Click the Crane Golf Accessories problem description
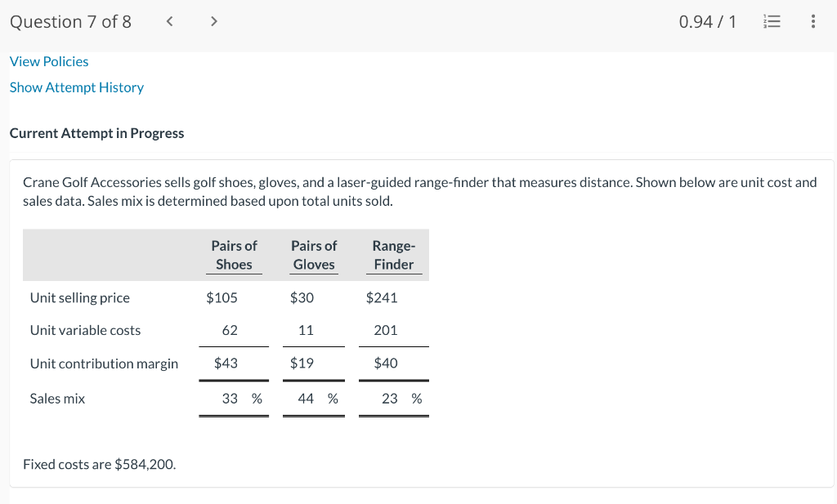This screenshot has width=837, height=504. point(419,191)
